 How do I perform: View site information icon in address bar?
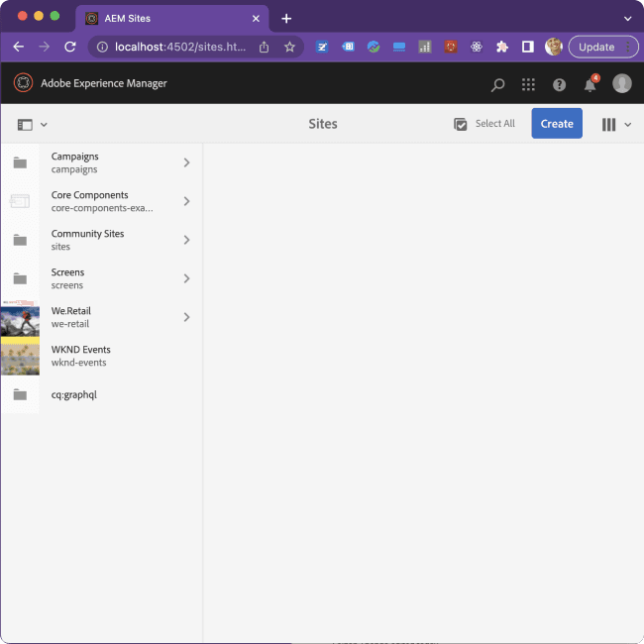pyautogui.click(x=102, y=47)
